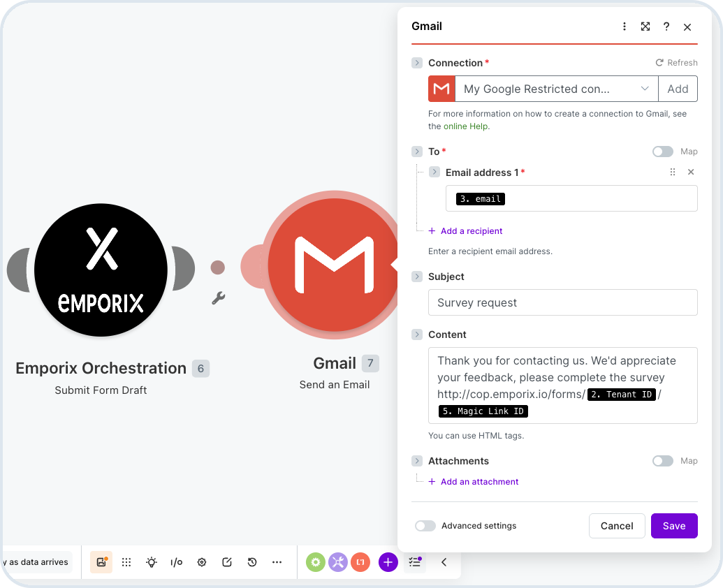Click the auto-align grid icon
Image resolution: width=723 pixels, height=588 pixels.
pos(126,561)
